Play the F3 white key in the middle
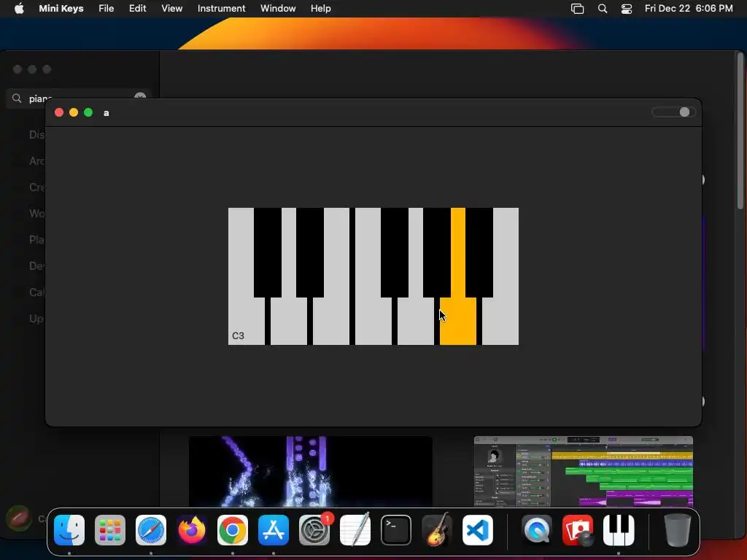Screen dimensions: 747x560 (373, 321)
